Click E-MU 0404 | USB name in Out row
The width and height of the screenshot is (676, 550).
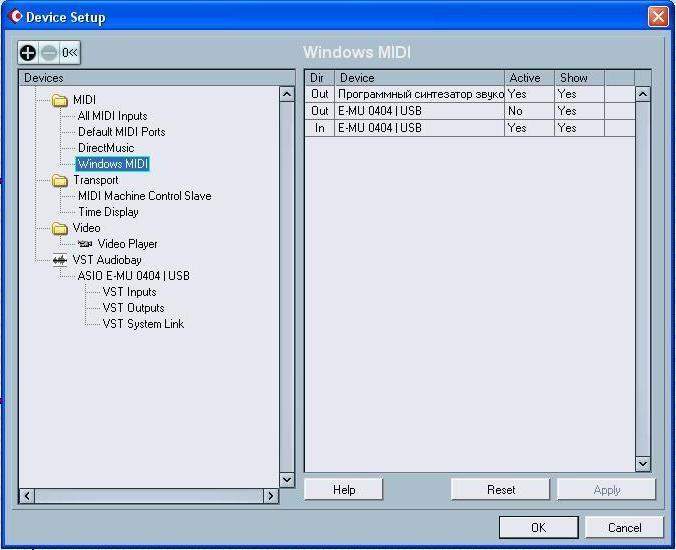coord(419,111)
